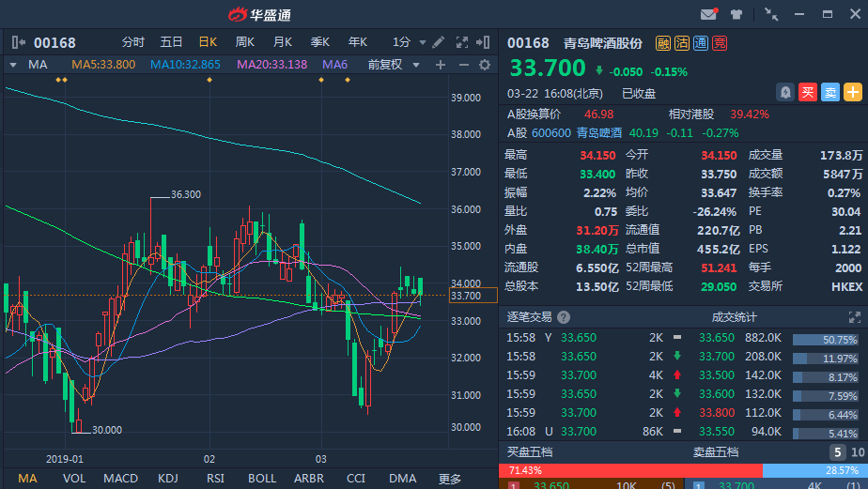Collapse the left panel with arrow icon
The height and width of the screenshot is (489, 868).
19,42
